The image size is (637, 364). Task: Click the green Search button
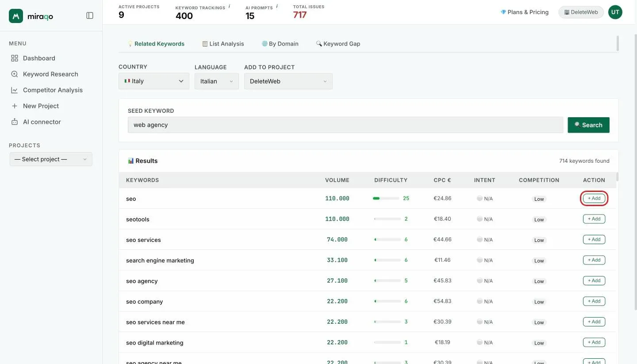click(x=588, y=125)
